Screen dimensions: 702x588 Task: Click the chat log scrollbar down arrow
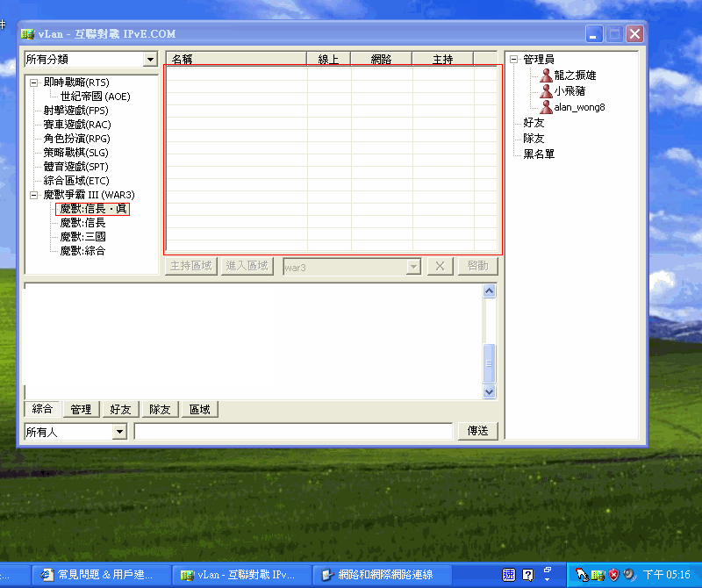pos(490,392)
